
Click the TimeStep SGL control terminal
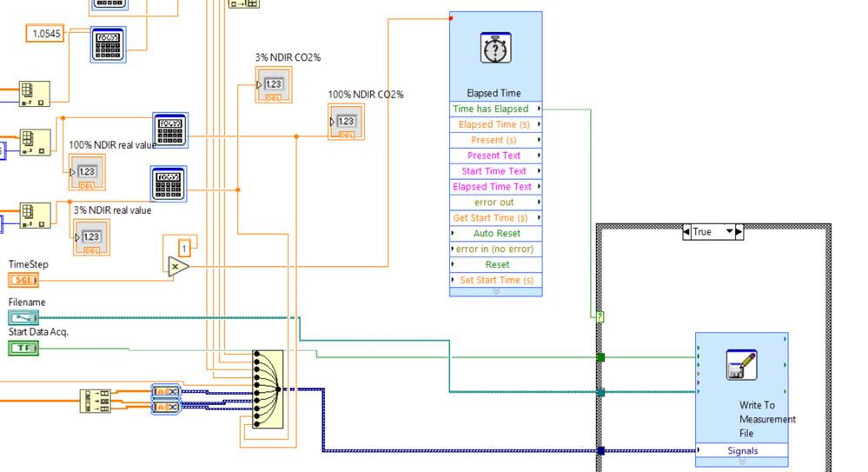[x=23, y=280]
